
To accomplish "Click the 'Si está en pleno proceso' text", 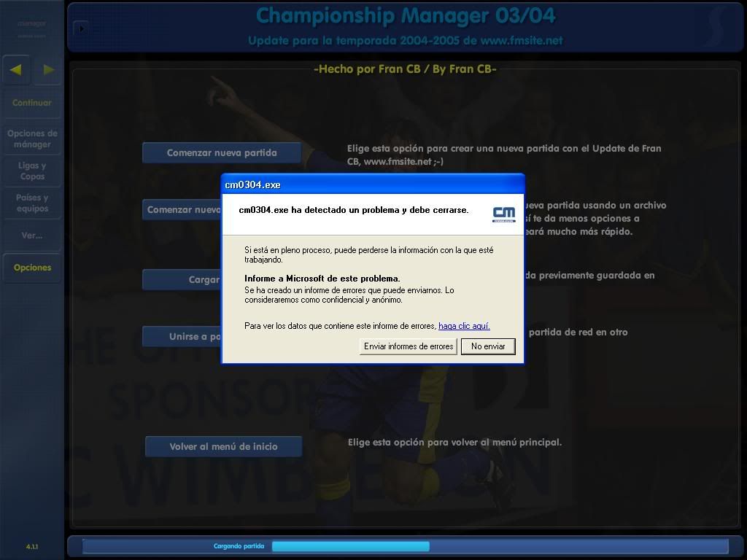I will (368, 254).
